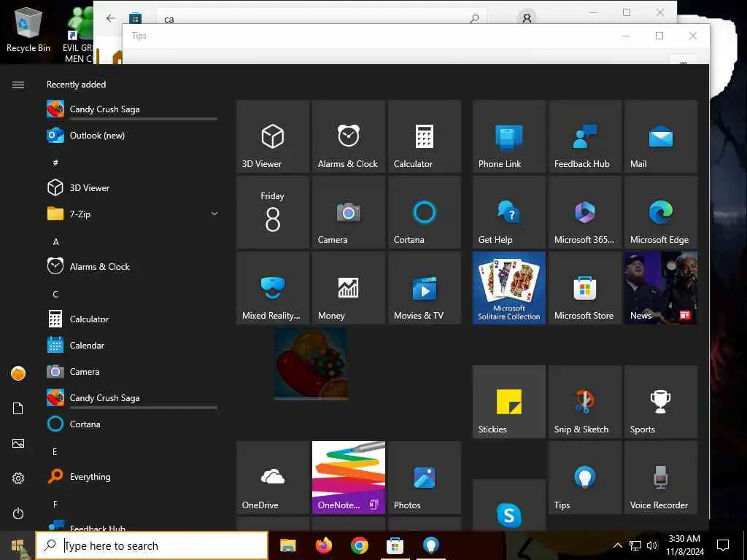
Task: Open Candy Crush Saga under Recently added
Action: click(131, 109)
